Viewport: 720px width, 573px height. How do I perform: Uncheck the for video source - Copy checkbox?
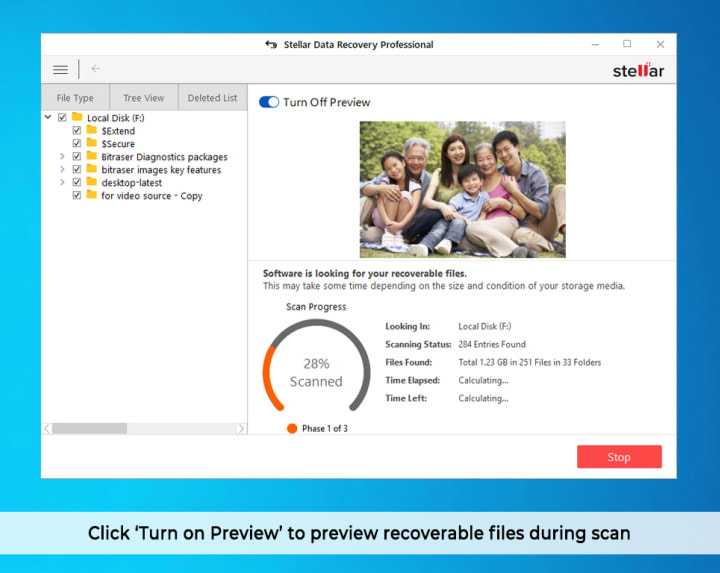(77, 196)
